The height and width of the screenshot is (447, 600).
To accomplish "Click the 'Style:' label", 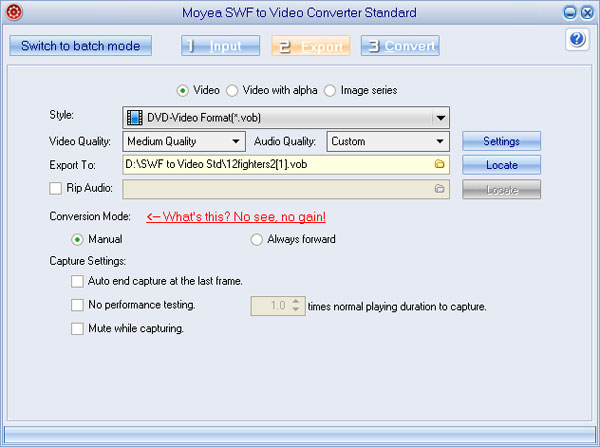I will coord(62,115).
